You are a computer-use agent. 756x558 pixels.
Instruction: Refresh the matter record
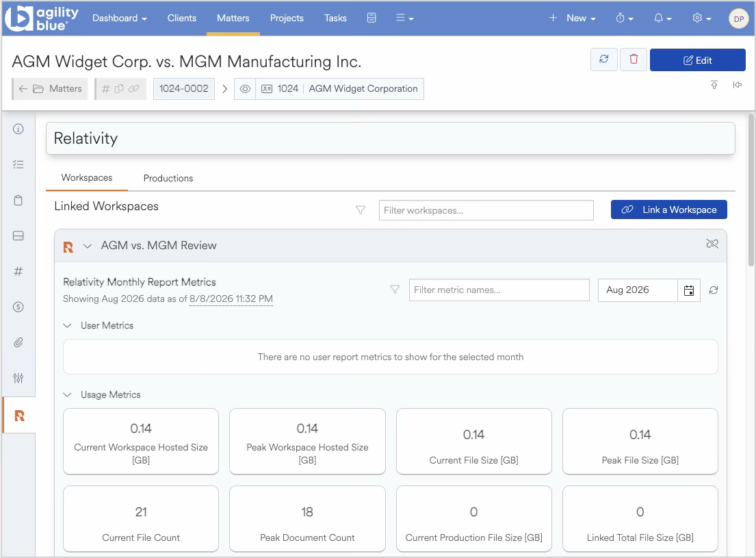[603, 60]
